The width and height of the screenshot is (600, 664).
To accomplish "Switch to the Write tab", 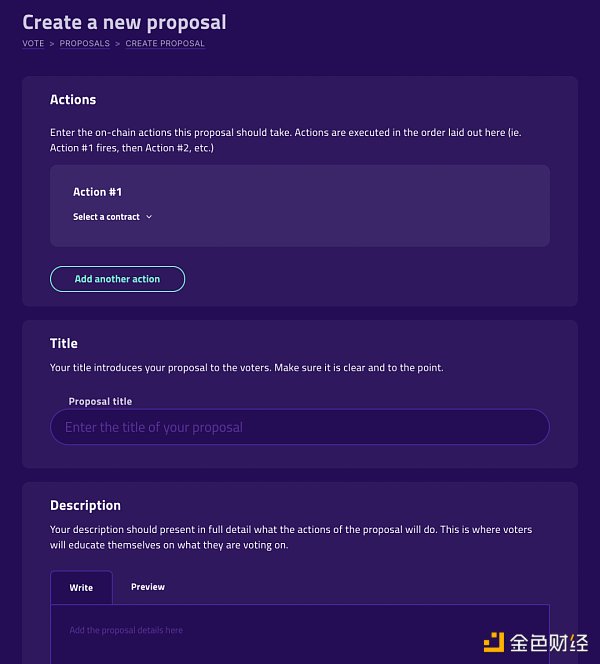I will 81,588.
